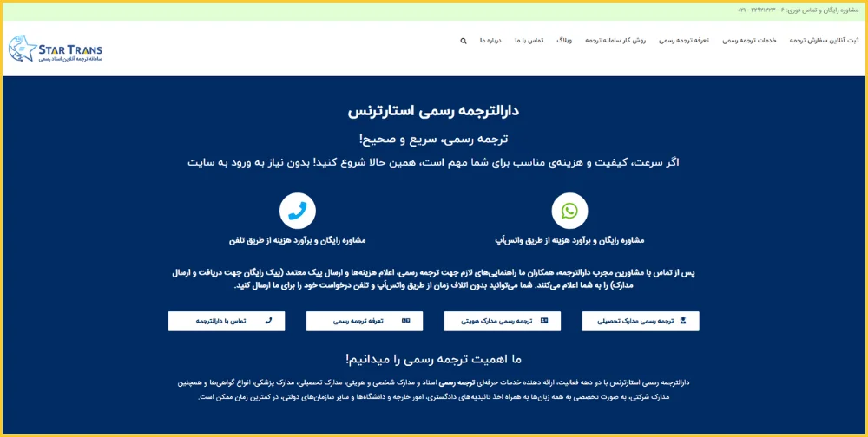The width and height of the screenshot is (868, 437).
Task: Open روش کار سامانه ترجمه page
Action: [x=615, y=41]
